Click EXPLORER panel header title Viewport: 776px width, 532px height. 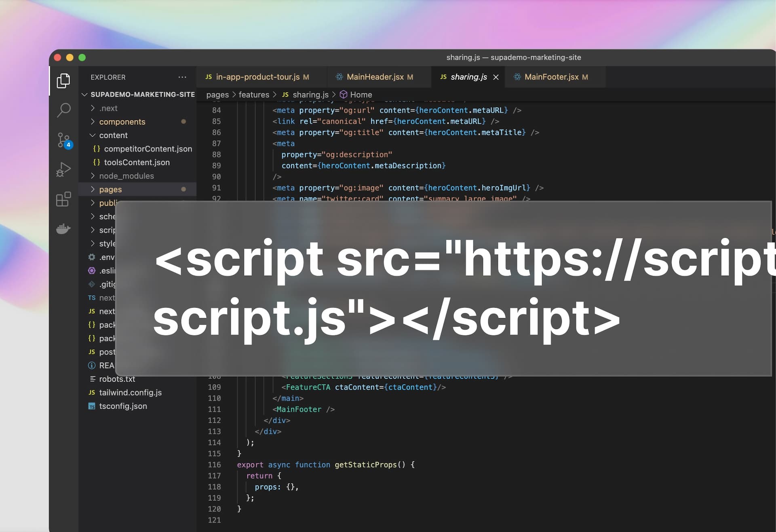coord(108,77)
